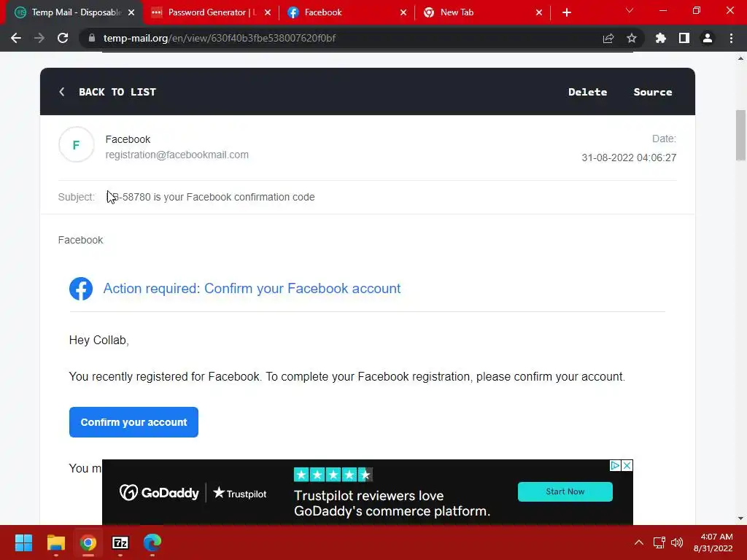Click the padlock site info icon
Viewport: 747px width, 560px height.
[92, 38]
